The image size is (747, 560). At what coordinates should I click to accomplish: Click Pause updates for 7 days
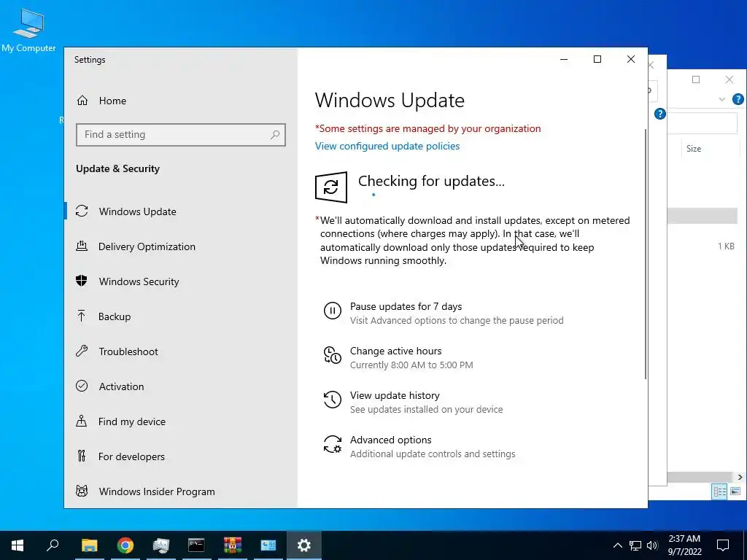click(x=406, y=307)
